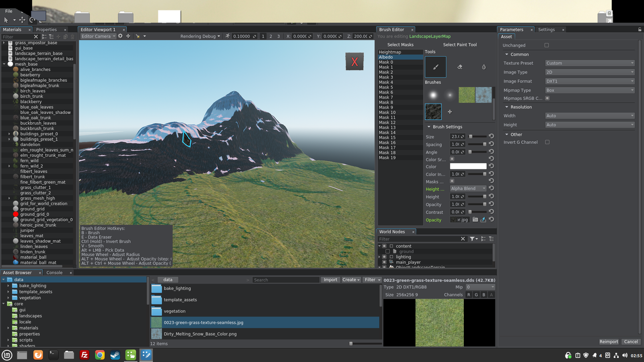Open Chrome from the taskbar

(x=100, y=355)
